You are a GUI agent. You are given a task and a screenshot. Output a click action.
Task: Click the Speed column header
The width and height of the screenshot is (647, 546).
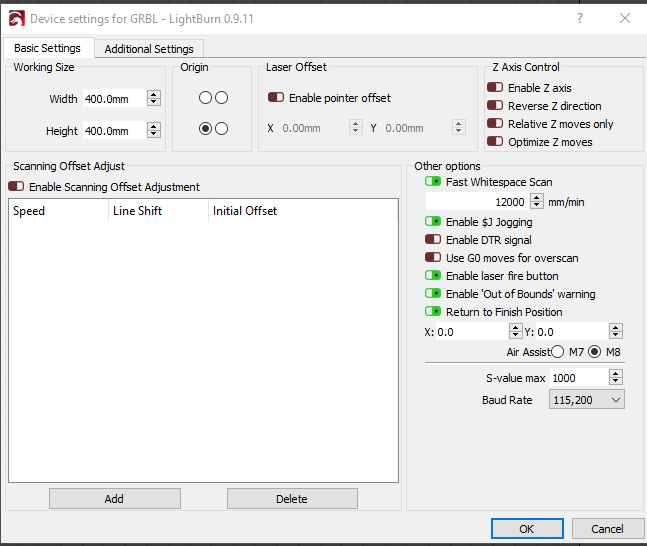58,211
